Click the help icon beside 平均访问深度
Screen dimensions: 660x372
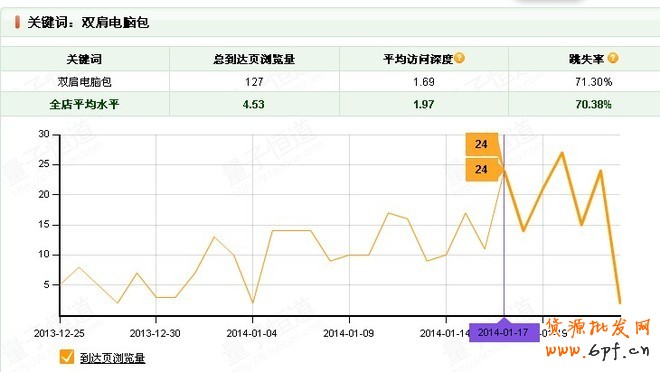(x=460, y=58)
